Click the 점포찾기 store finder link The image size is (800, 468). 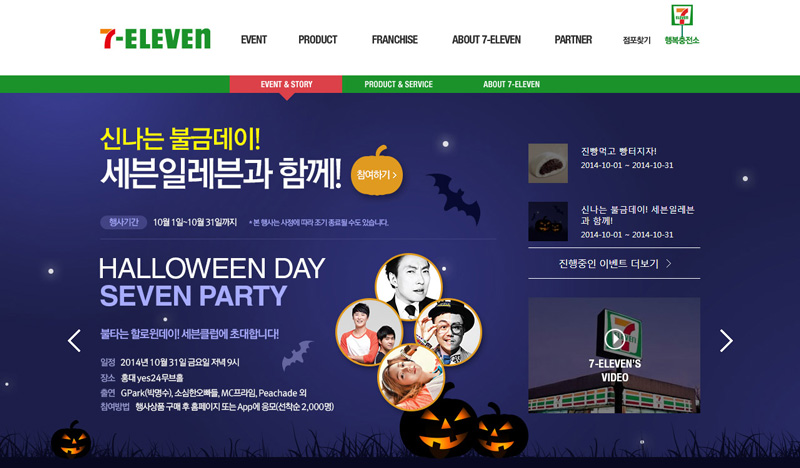point(636,40)
